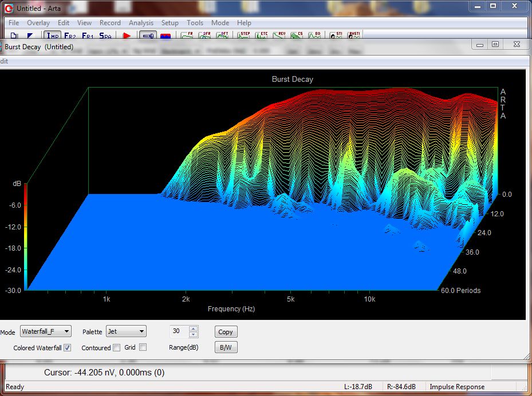This screenshot has height=396, width=532.
Task: Click the CS cumulative spectrum icon
Action: (x=297, y=35)
